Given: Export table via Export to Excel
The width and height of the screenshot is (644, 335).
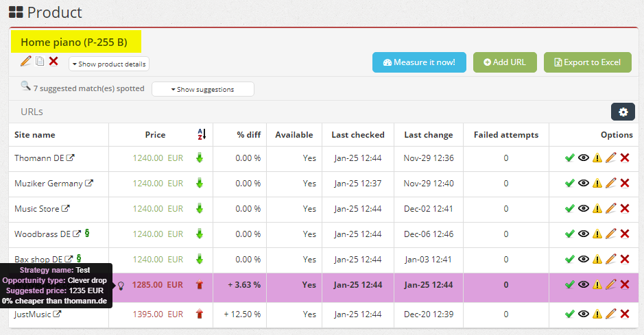Looking at the screenshot, I should coord(587,62).
